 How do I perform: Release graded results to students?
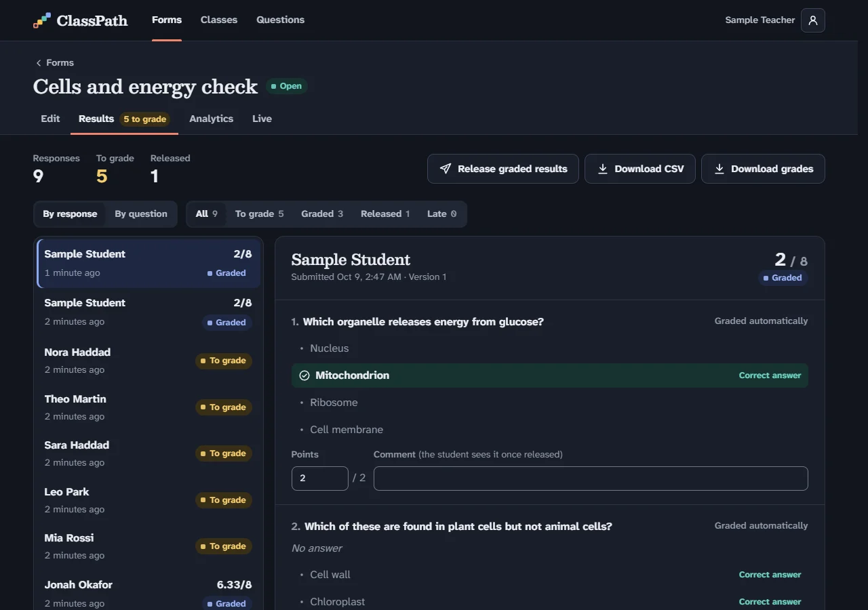(x=502, y=169)
